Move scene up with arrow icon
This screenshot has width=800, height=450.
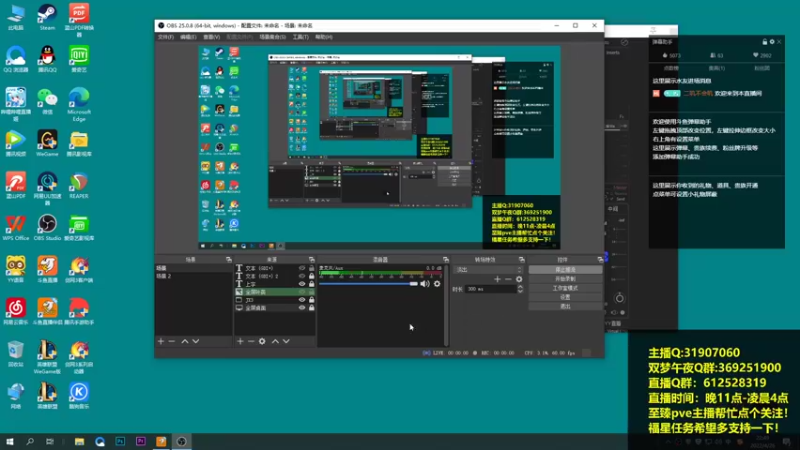point(185,341)
